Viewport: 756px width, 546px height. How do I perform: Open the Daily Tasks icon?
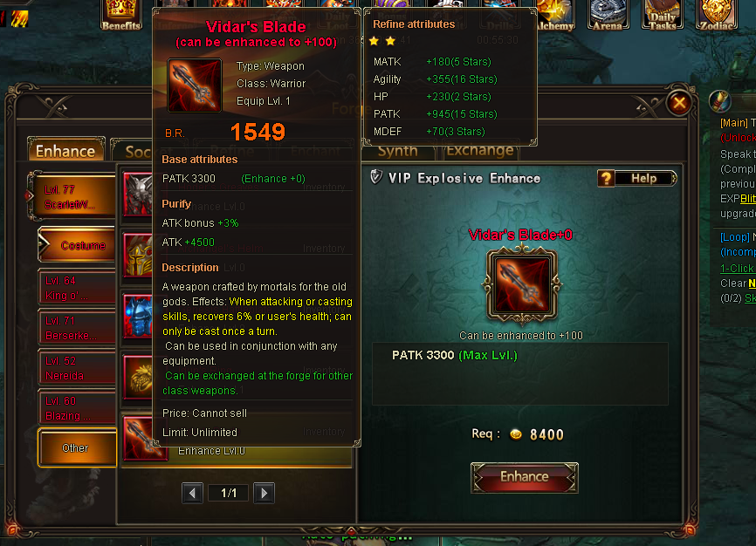pyautogui.click(x=662, y=16)
